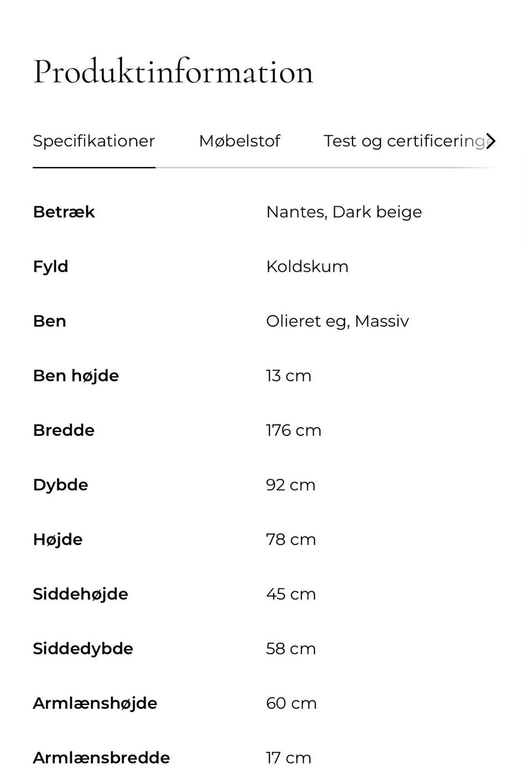Click the Armlænsbredde label
Screen dimensions: 532x782
[x=101, y=758]
